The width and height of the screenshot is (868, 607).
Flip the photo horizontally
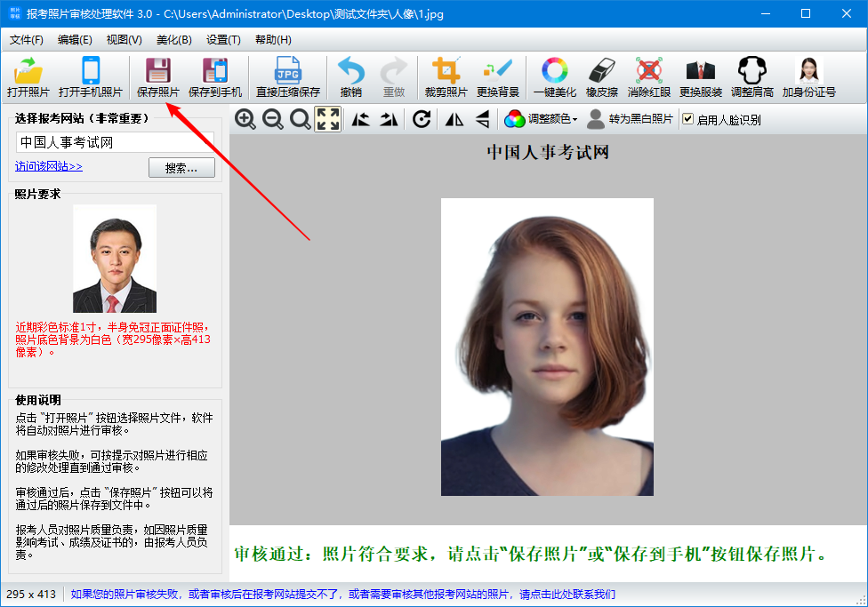[454, 119]
